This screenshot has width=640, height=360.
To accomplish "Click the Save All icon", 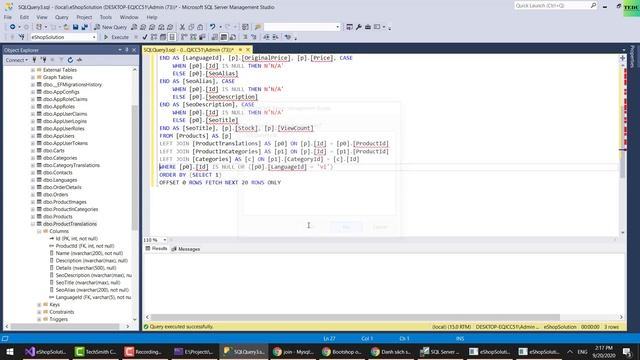I will pyautogui.click(x=84, y=27).
